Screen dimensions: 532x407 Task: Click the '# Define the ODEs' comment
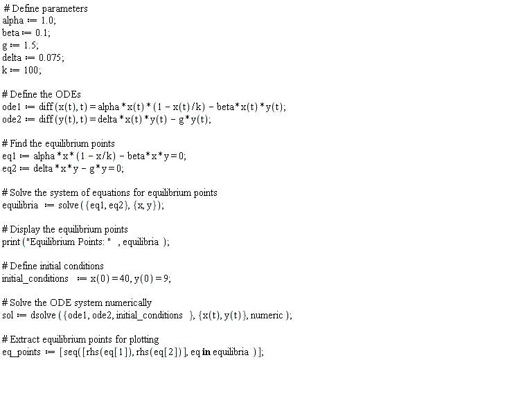42,94
